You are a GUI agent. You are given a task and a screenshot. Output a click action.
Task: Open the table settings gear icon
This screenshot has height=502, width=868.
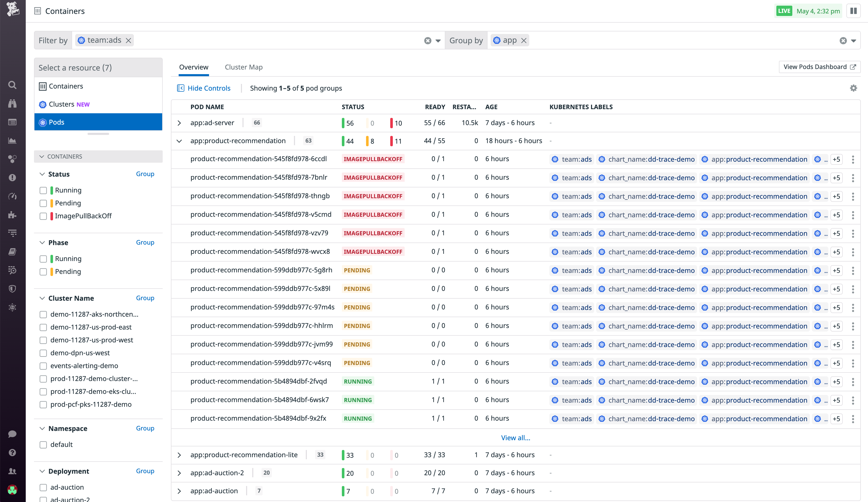pos(853,88)
